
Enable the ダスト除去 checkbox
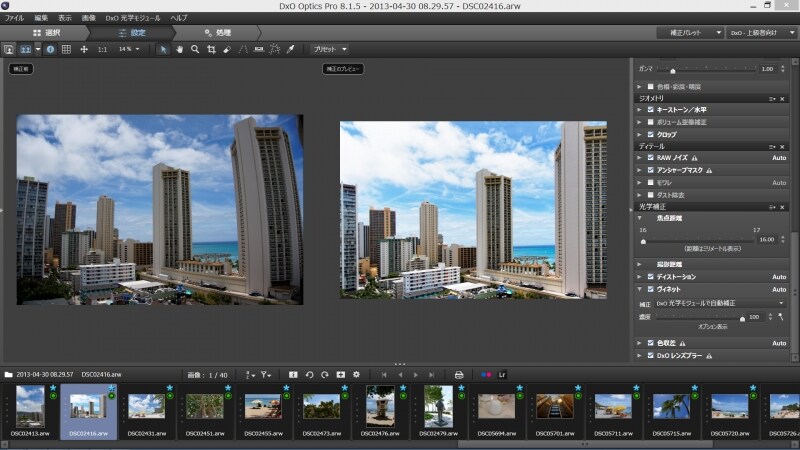tap(651, 194)
